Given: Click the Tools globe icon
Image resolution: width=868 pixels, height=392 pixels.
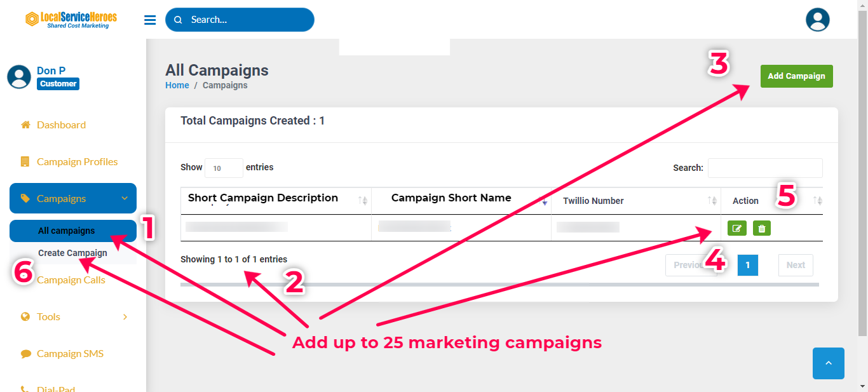Looking at the screenshot, I should click(x=25, y=317).
